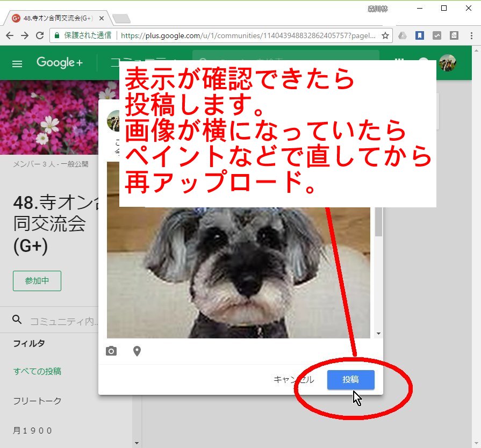Click the camera icon to add photo
The height and width of the screenshot is (448, 481).
click(x=111, y=351)
